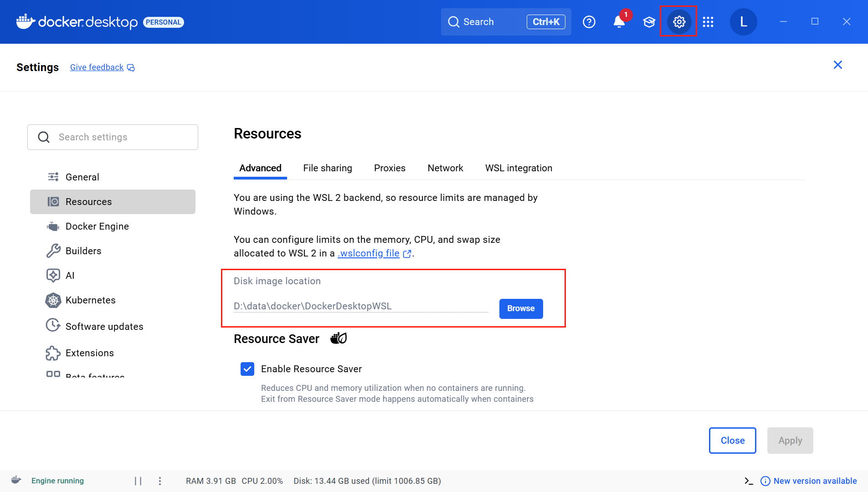Open the engine options three-dot menu
868x492 pixels.
[160, 481]
